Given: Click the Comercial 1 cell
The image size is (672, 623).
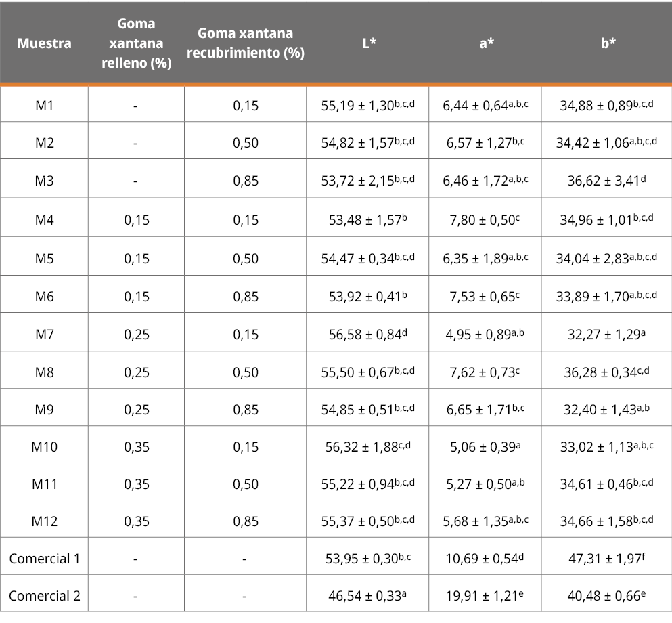Looking at the screenshot, I should 45,559.
